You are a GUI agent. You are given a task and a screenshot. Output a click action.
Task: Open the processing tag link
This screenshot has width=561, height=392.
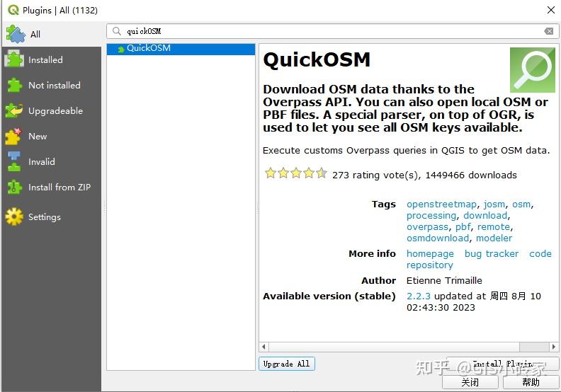[x=431, y=216]
